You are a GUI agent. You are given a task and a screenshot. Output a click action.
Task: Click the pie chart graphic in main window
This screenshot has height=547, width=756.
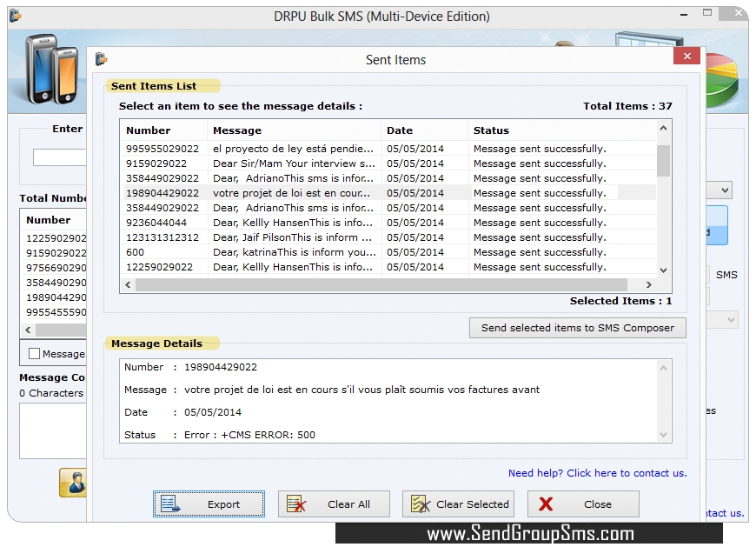point(722,80)
